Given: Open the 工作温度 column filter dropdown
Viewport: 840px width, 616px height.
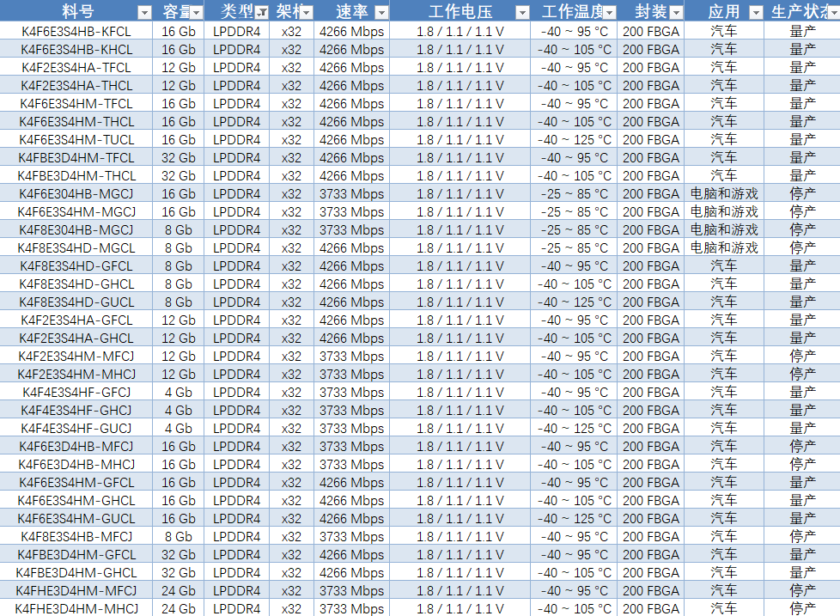Looking at the screenshot, I should pos(609,12).
